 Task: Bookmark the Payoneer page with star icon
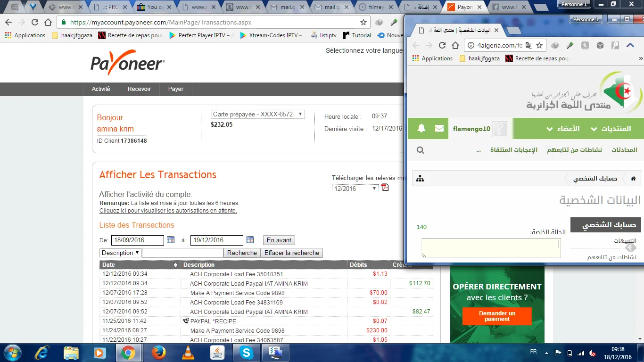point(363,22)
